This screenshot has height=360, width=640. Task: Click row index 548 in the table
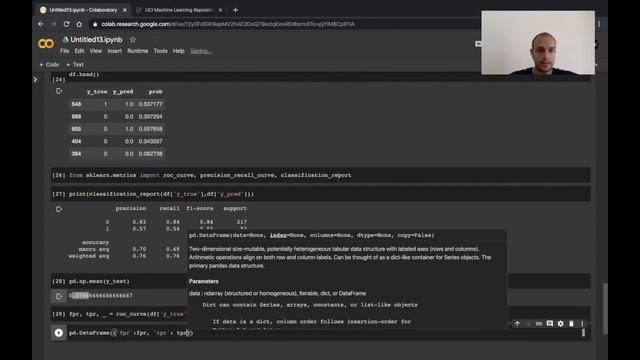[x=76, y=104]
